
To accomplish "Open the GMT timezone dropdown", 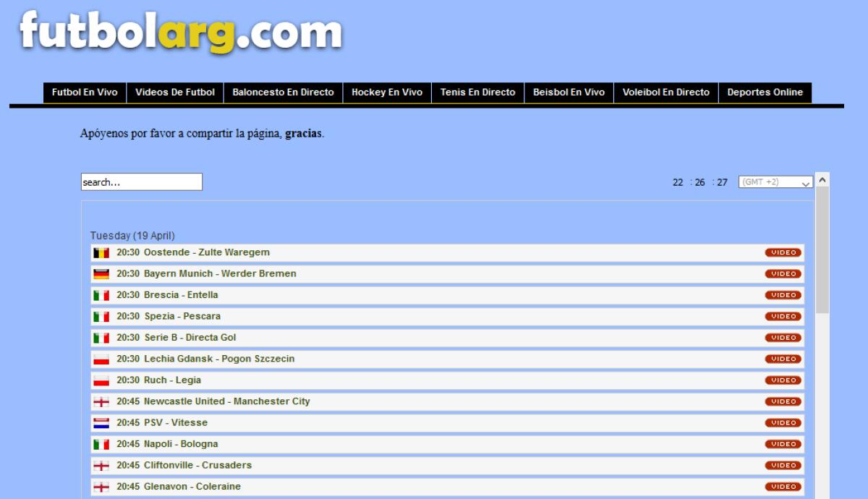I will point(775,182).
